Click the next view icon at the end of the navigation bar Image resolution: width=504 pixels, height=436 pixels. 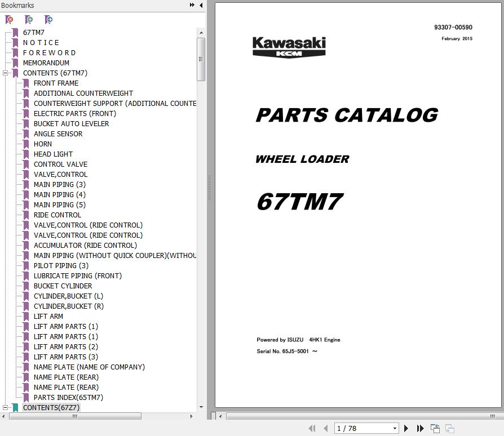coord(449,428)
